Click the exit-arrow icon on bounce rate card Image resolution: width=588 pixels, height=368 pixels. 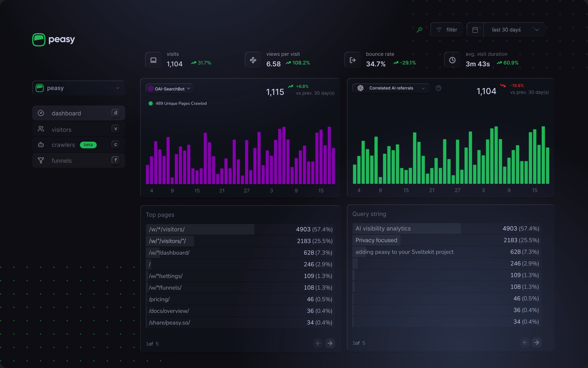(352, 60)
